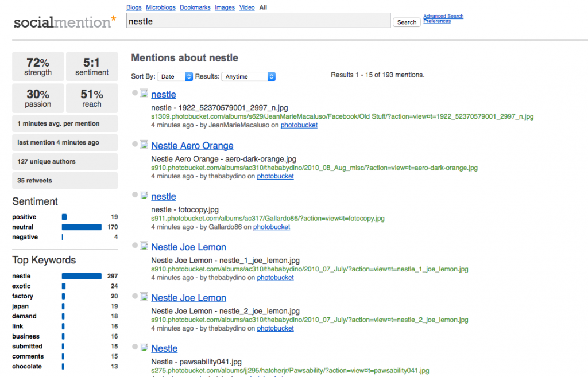Click the 'business' top keyword
The height and width of the screenshot is (377, 588).
coord(26,336)
